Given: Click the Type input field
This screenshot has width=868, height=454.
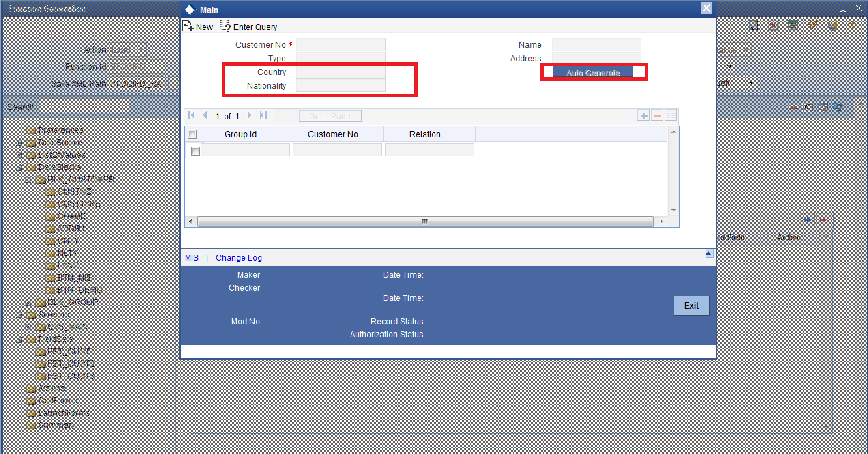Looking at the screenshot, I should [341, 59].
